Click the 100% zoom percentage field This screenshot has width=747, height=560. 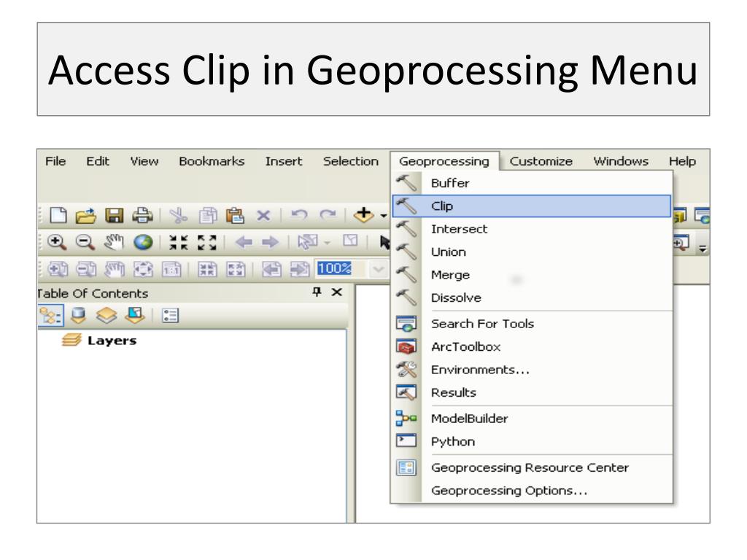340,269
